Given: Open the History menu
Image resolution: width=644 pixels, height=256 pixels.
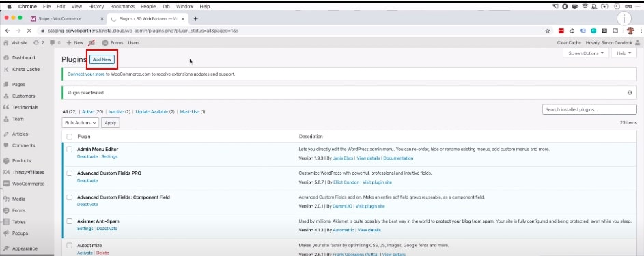Looking at the screenshot, I should click(96, 7).
